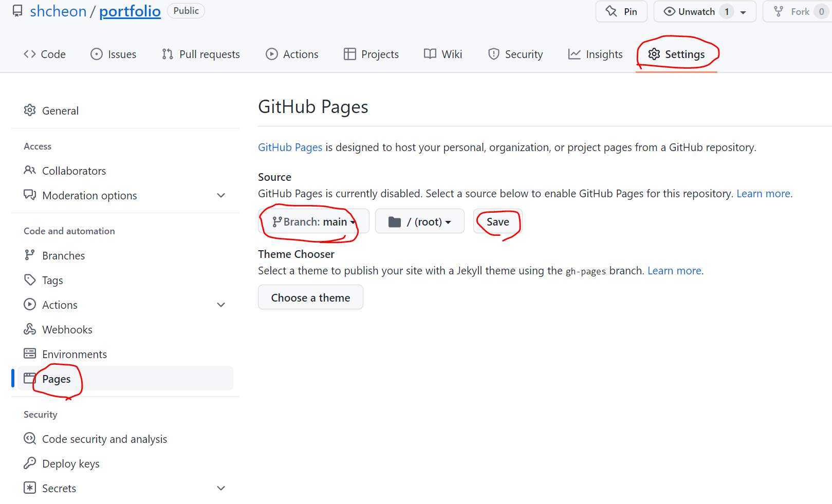This screenshot has width=832, height=504.
Task: Click the Settings gear icon in top nav
Action: pos(654,54)
